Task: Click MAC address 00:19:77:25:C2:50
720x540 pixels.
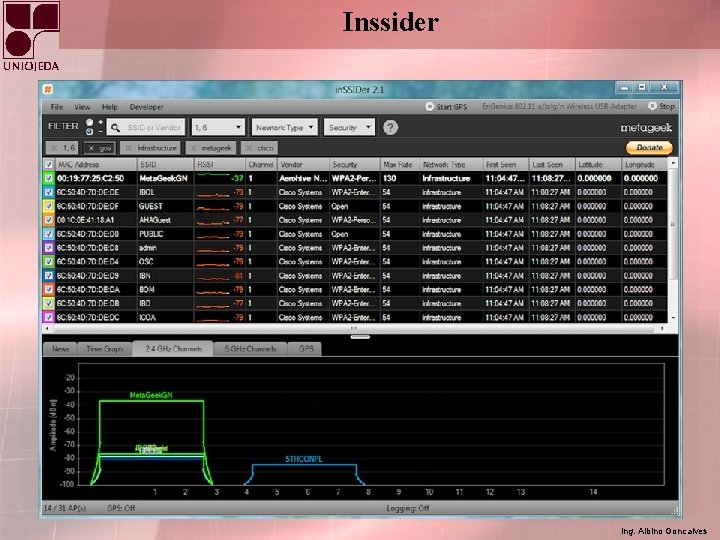Action: 90,178
